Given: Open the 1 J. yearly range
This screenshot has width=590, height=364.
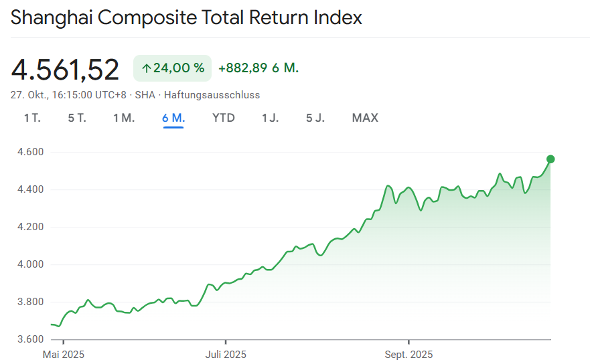Looking at the screenshot, I should pyautogui.click(x=271, y=118).
